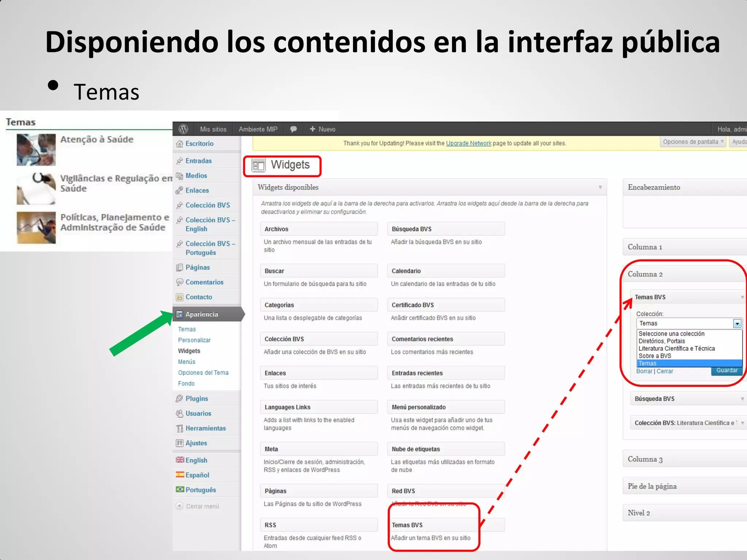Expand the Nivel 2 widget area
Screen dimensions: 747x560
(x=685, y=513)
